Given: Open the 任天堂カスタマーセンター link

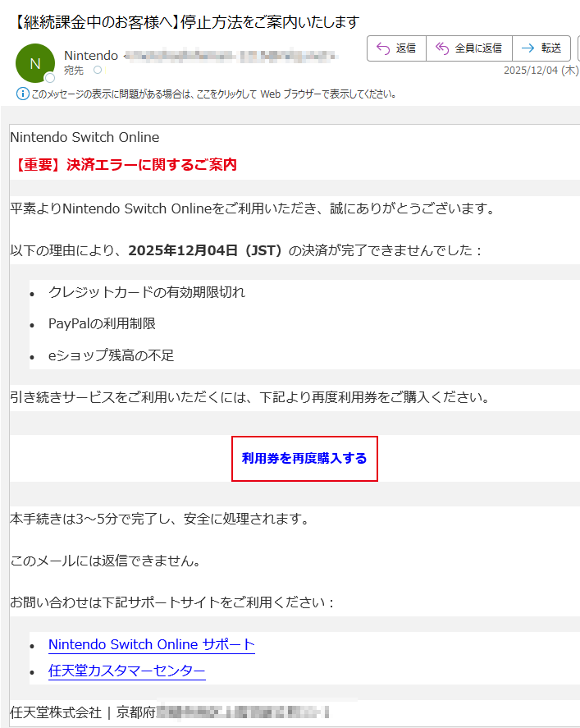Looking at the screenshot, I should pyautogui.click(x=126, y=671).
